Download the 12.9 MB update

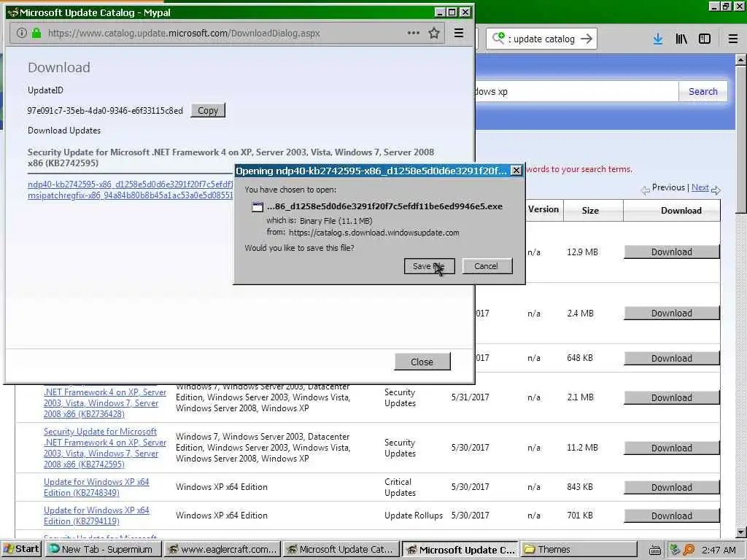tap(672, 252)
